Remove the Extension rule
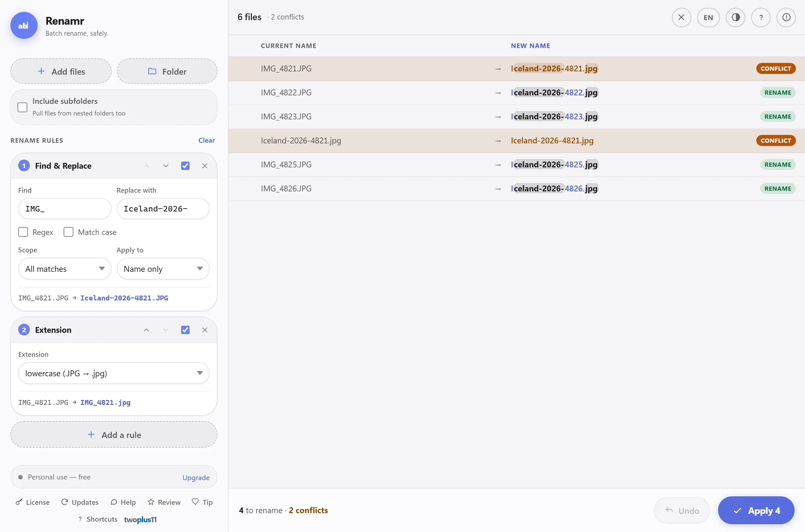805x532 pixels. [205, 330]
